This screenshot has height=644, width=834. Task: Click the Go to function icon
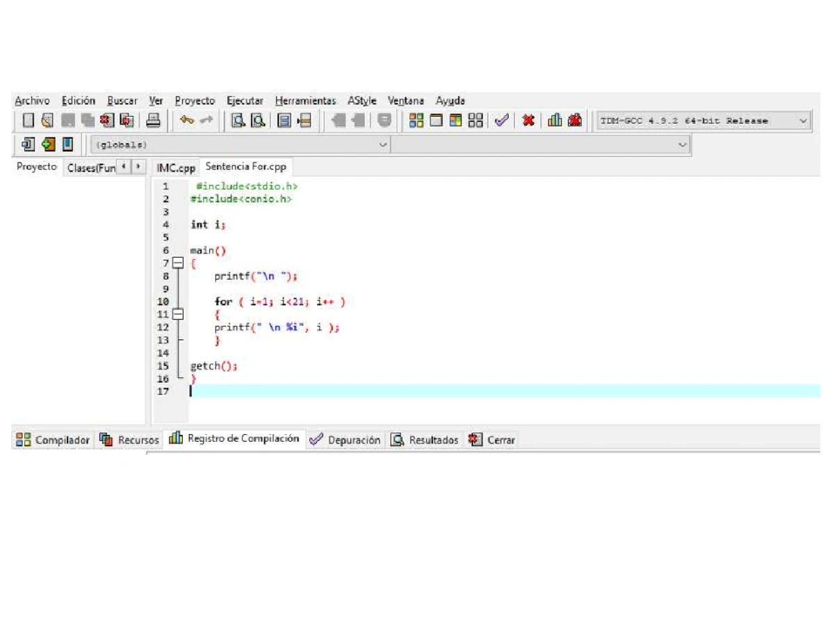coord(284,120)
